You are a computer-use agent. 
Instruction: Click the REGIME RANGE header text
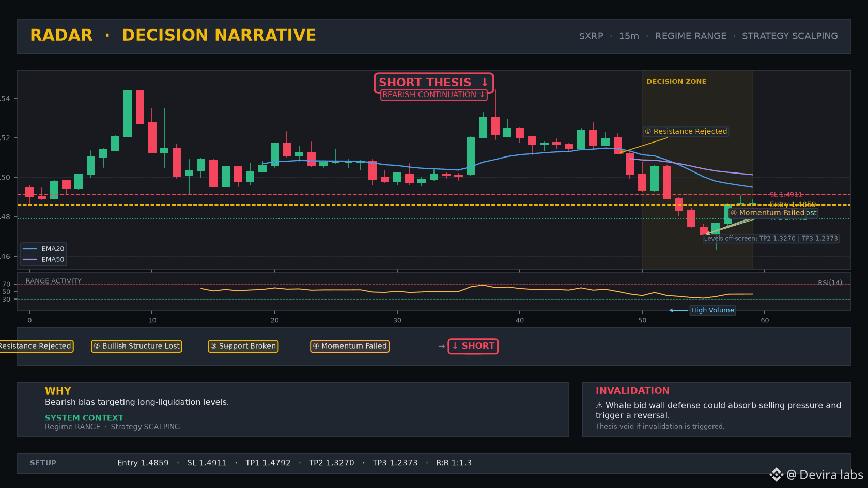tap(691, 36)
